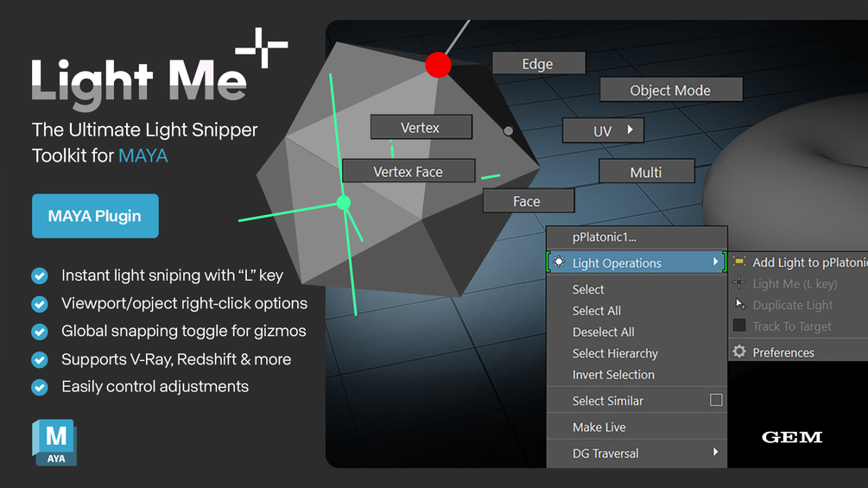Choose Multi component mode
The image size is (868, 488).
tap(647, 172)
